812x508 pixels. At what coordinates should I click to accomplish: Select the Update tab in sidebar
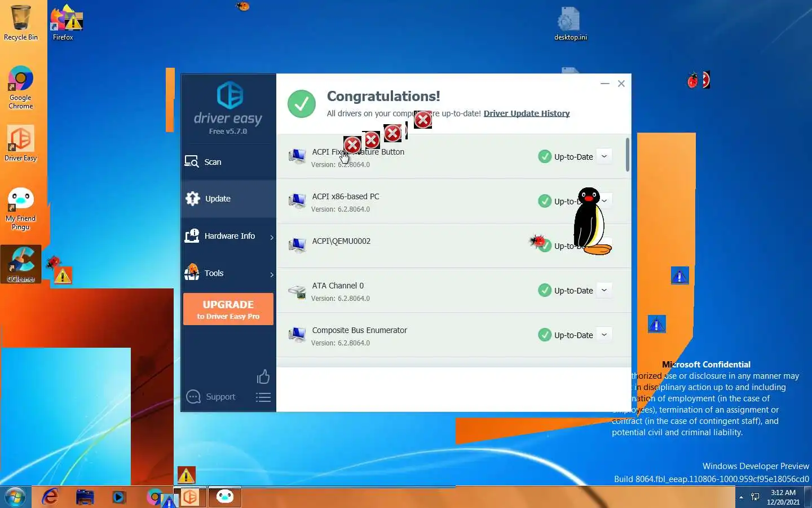click(228, 199)
